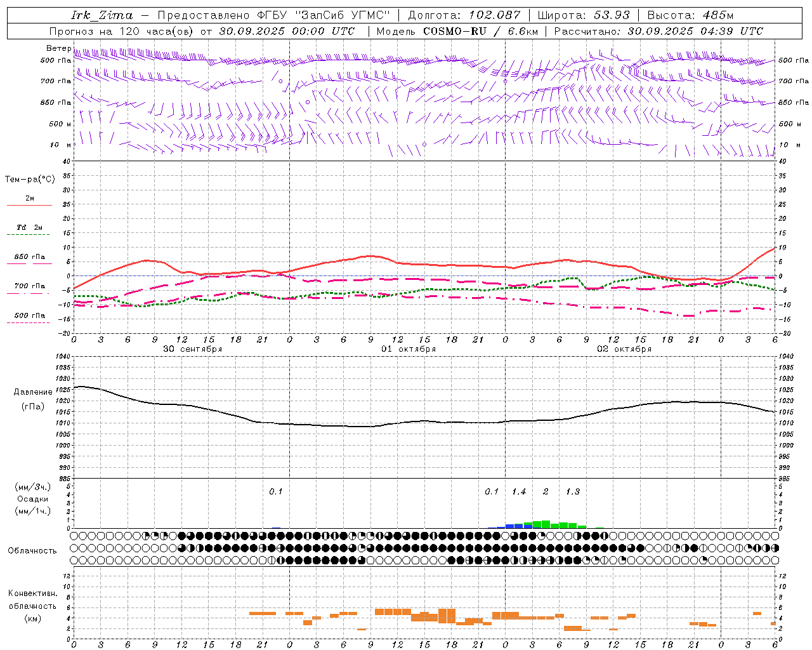The height and width of the screenshot is (650, 812).
Task: Click the model name COSMO-RU / 6.6км
Action: [x=480, y=31]
